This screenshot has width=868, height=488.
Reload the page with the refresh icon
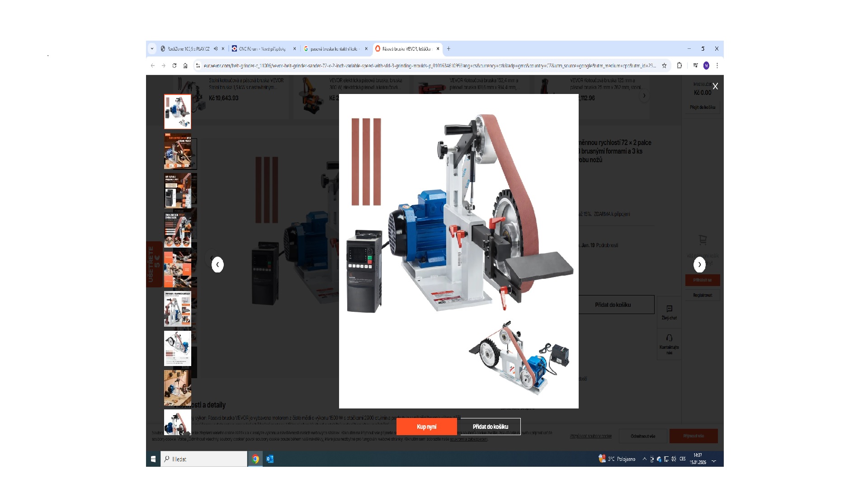pyautogui.click(x=175, y=66)
